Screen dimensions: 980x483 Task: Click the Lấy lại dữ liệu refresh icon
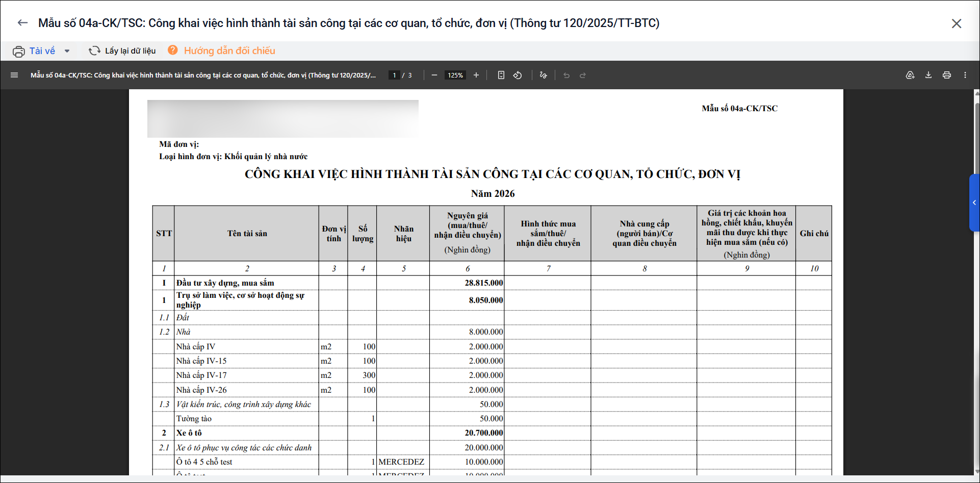94,50
